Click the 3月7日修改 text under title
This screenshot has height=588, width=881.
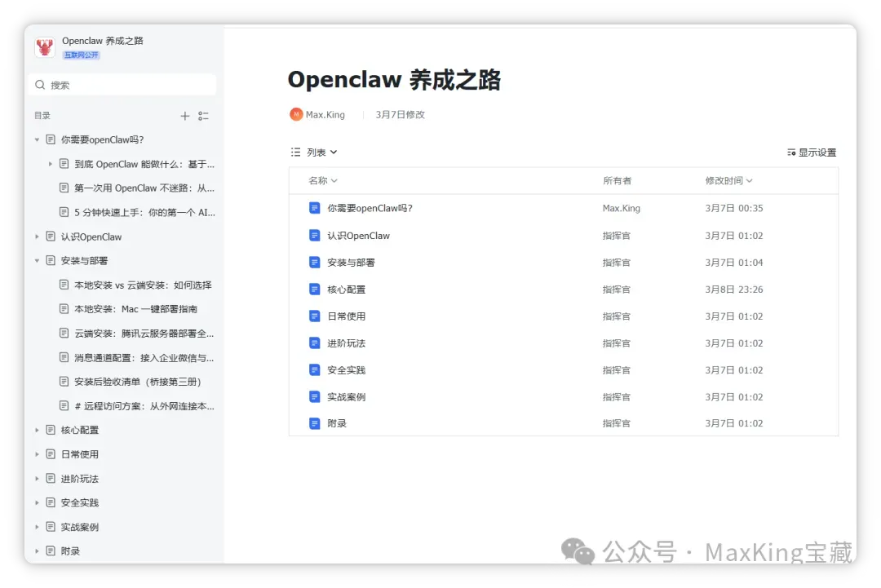click(400, 114)
